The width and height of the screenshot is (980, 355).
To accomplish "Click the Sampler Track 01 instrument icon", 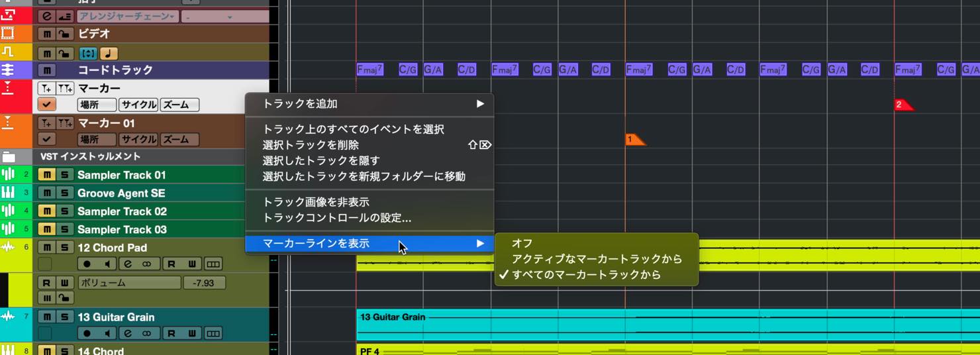I will pos(8,175).
